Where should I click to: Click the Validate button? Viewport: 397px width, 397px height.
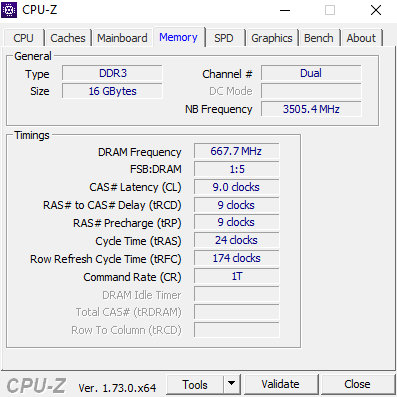(x=280, y=384)
